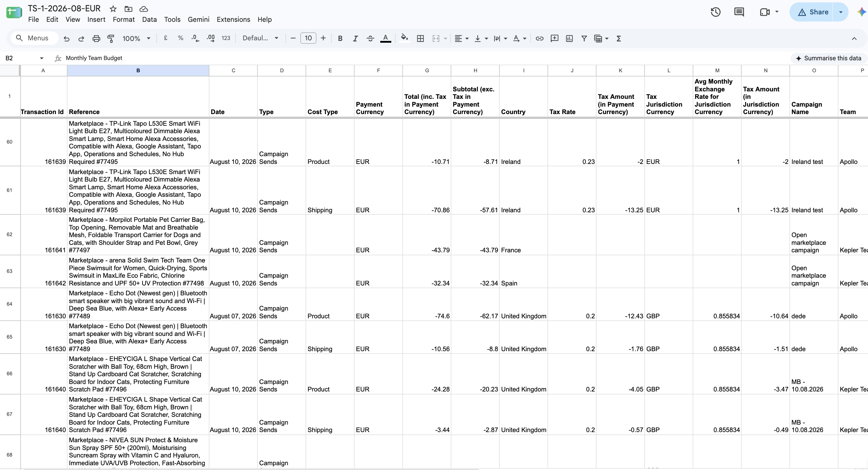The image size is (868, 470).
Task: Select column B header
Action: click(138, 70)
